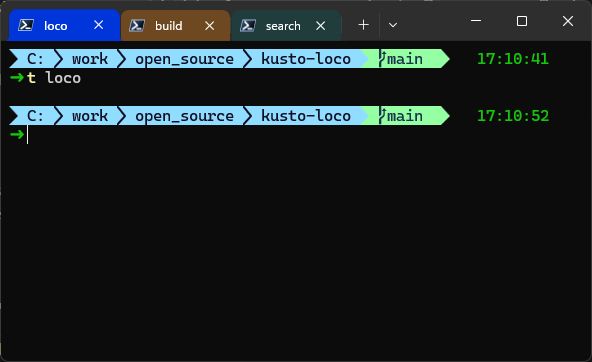
Task: Close the loco tab
Action: 99,25
